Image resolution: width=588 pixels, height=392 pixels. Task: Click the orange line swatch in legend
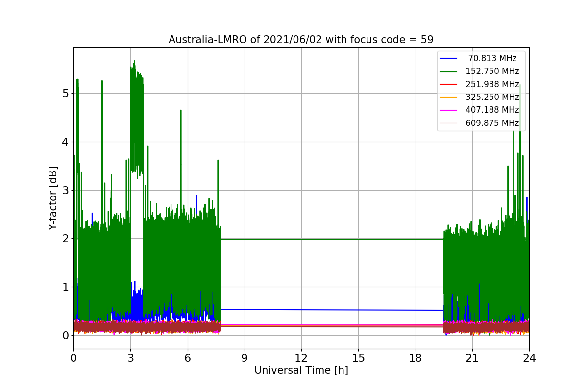[449, 98]
